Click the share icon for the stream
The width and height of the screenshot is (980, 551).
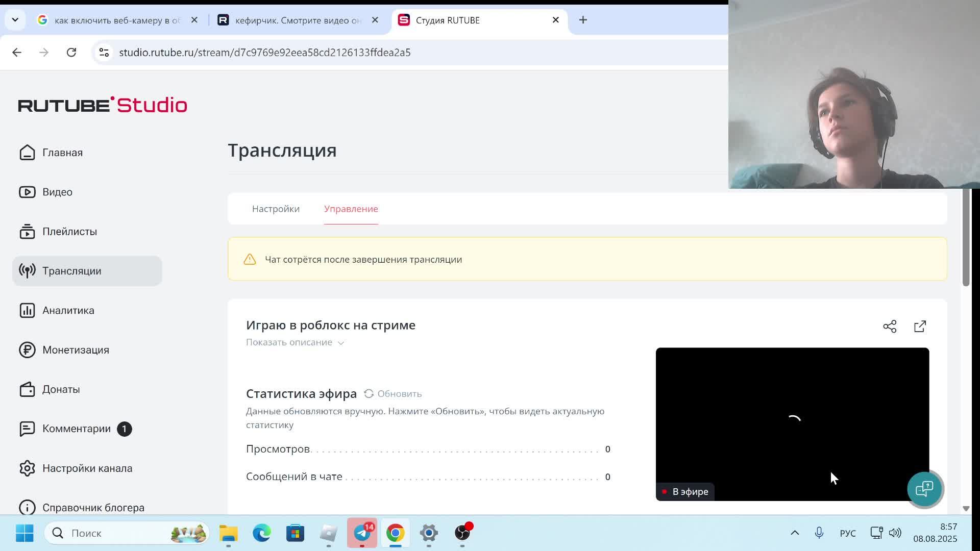tap(890, 327)
